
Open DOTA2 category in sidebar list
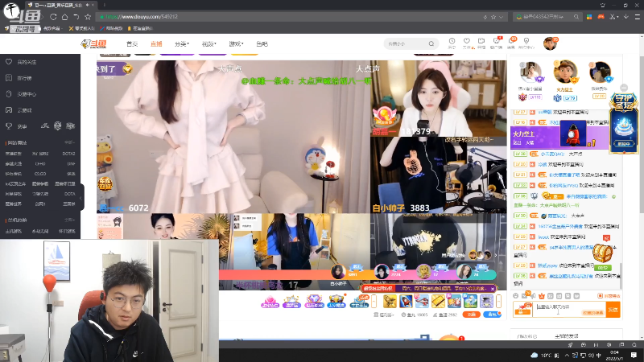(x=68, y=154)
